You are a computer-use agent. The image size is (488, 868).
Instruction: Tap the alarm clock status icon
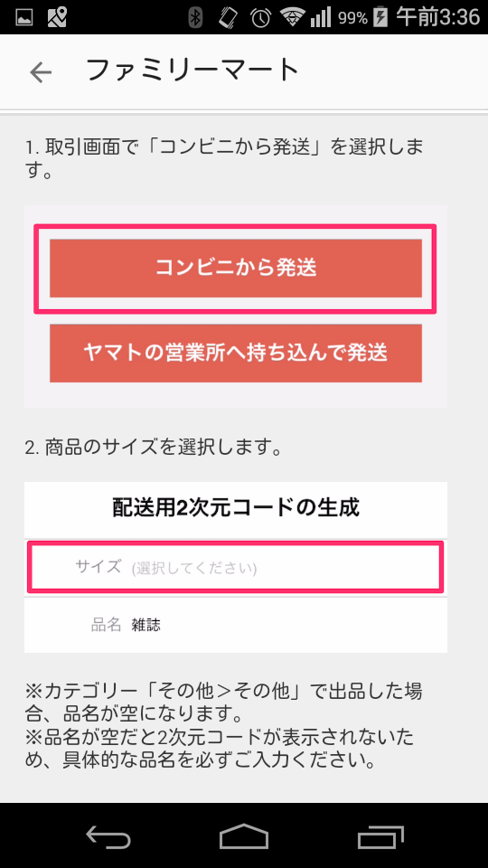point(260,18)
